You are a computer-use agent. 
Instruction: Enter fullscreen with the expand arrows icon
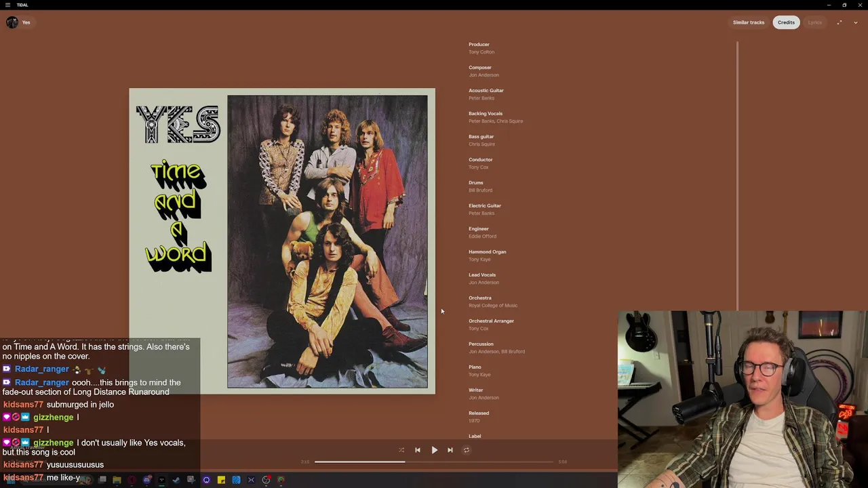840,22
